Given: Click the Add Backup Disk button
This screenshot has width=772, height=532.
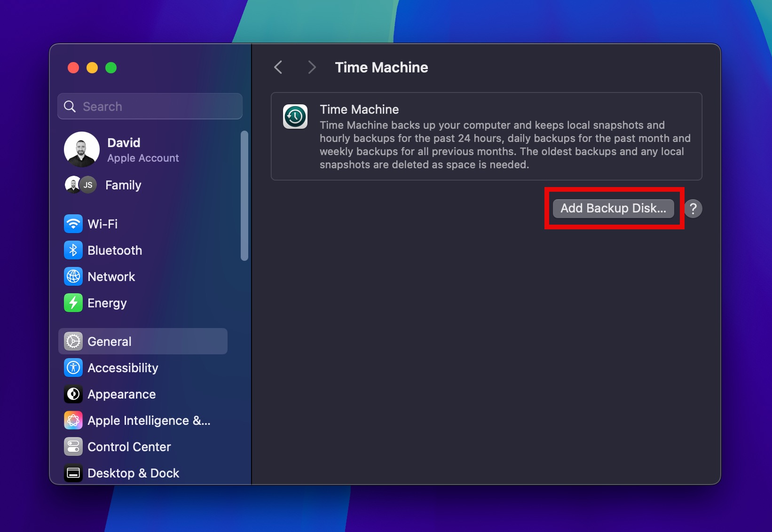Looking at the screenshot, I should 613,208.
